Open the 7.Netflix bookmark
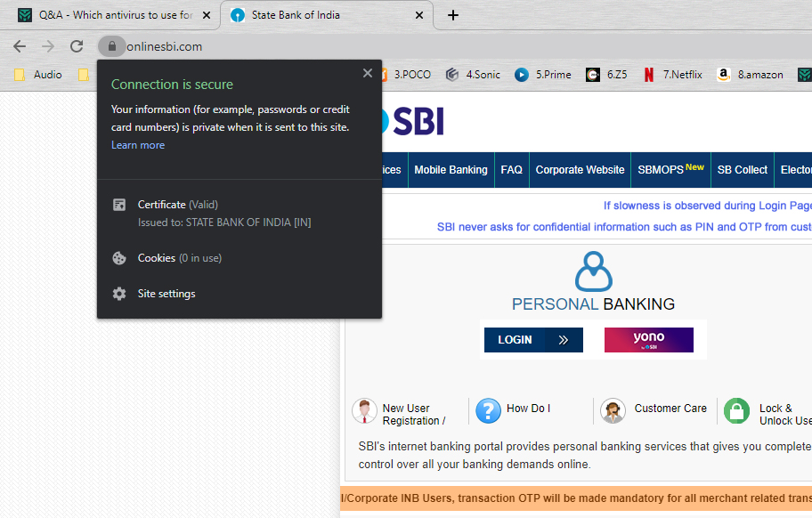This screenshot has width=812, height=518. (x=673, y=75)
